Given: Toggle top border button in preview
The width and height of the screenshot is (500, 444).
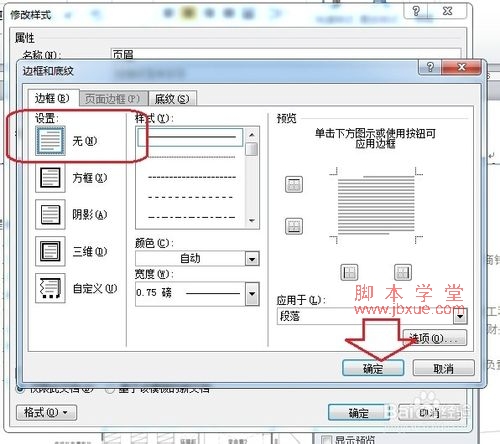Looking at the screenshot, I should tap(294, 185).
